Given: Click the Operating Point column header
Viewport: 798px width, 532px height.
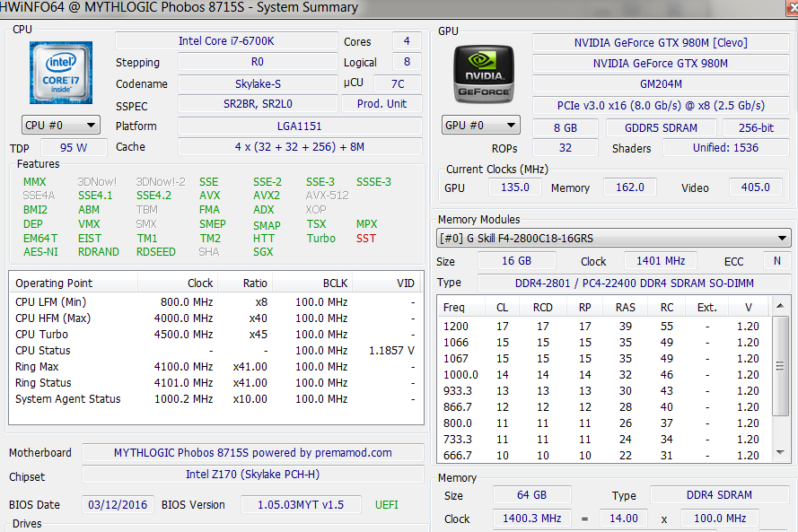Looking at the screenshot, I should (x=74, y=283).
